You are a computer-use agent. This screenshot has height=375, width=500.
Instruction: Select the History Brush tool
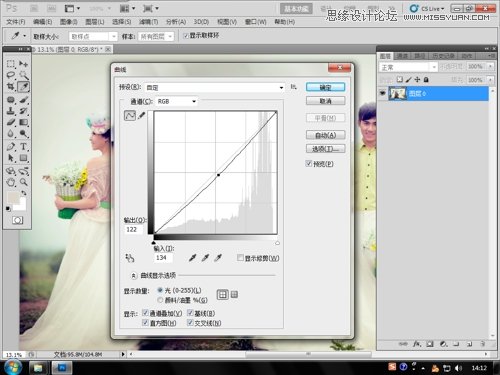[x=23, y=111]
